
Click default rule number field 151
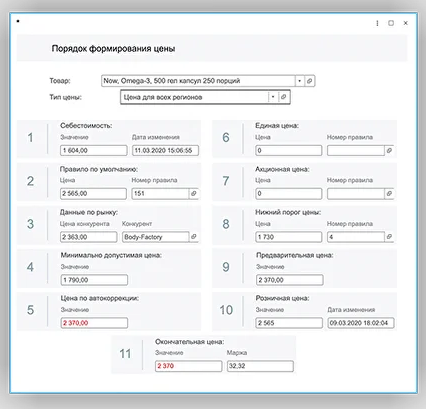click(160, 194)
